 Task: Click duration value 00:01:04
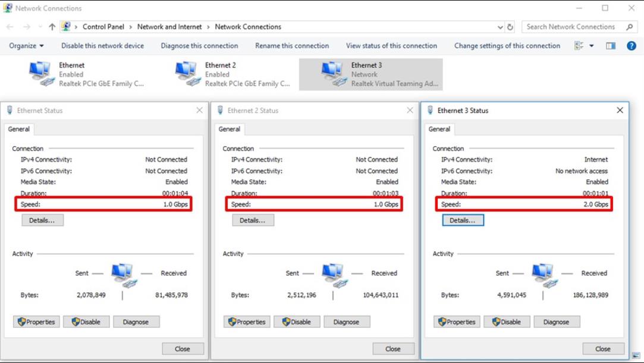(x=175, y=193)
